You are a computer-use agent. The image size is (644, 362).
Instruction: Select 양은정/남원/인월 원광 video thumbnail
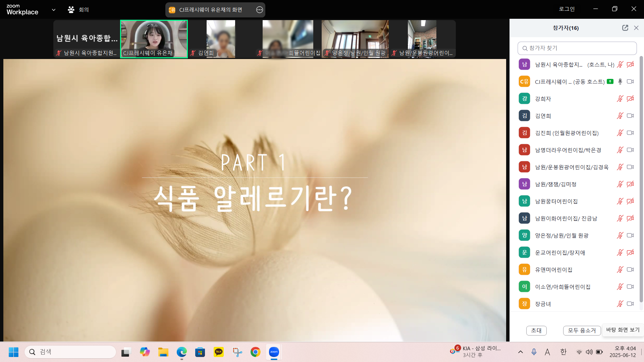(355, 39)
